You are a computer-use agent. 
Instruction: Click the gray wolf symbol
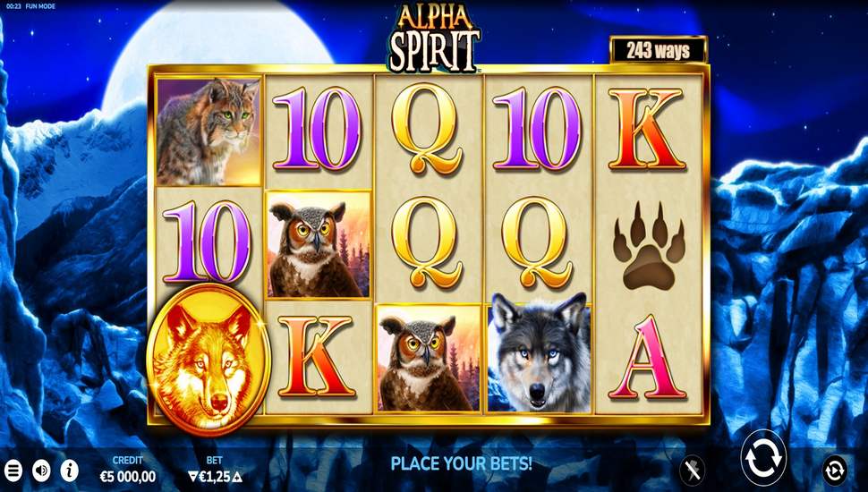point(539,353)
